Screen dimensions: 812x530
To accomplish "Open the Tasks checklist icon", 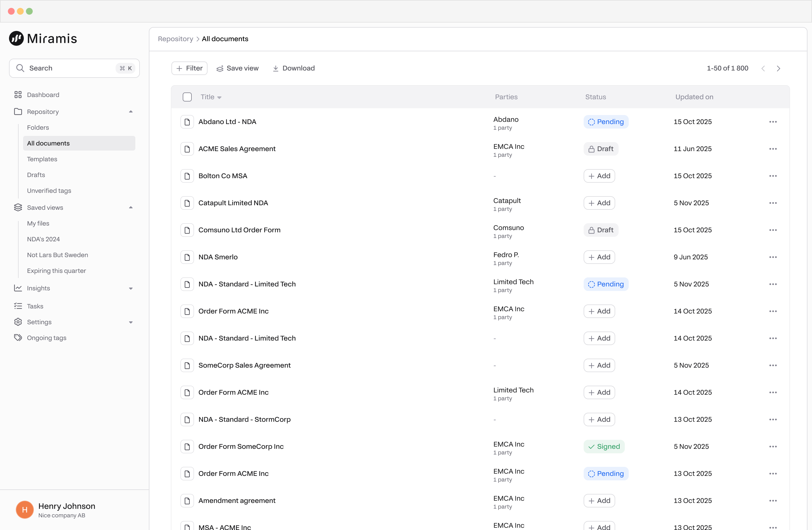I will (x=18, y=306).
